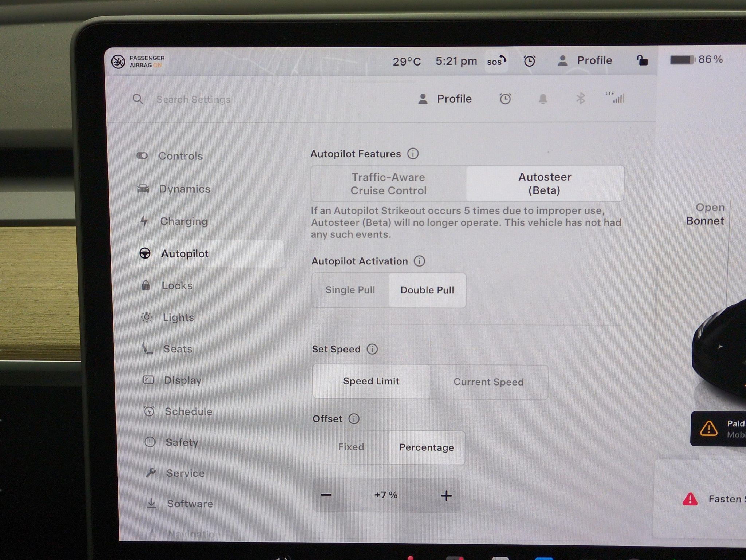
Task: Choose Double Pull activation
Action: [x=427, y=290]
